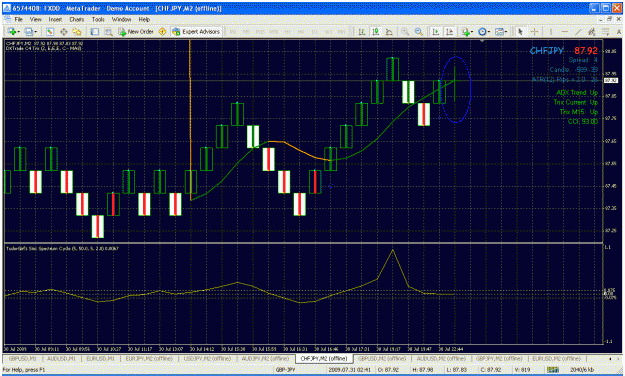
Task: Click the zoom out magnifier icon
Action: (419, 31)
